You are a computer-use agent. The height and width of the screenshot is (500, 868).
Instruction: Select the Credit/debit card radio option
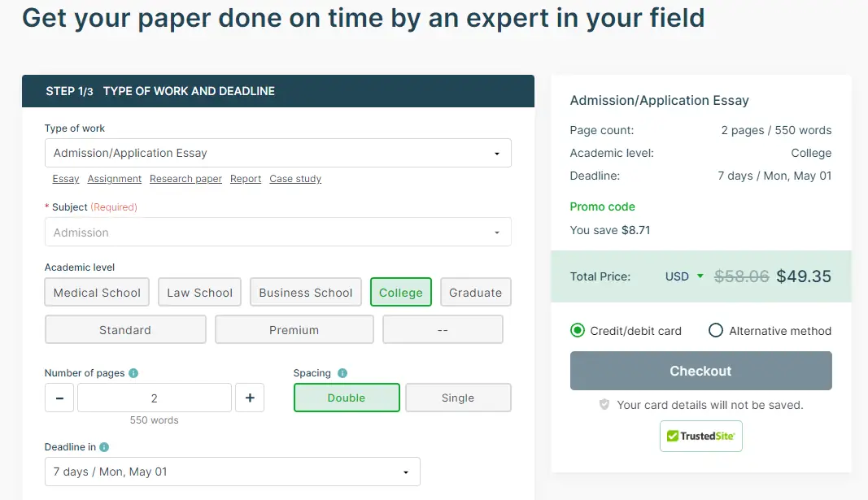(578, 330)
